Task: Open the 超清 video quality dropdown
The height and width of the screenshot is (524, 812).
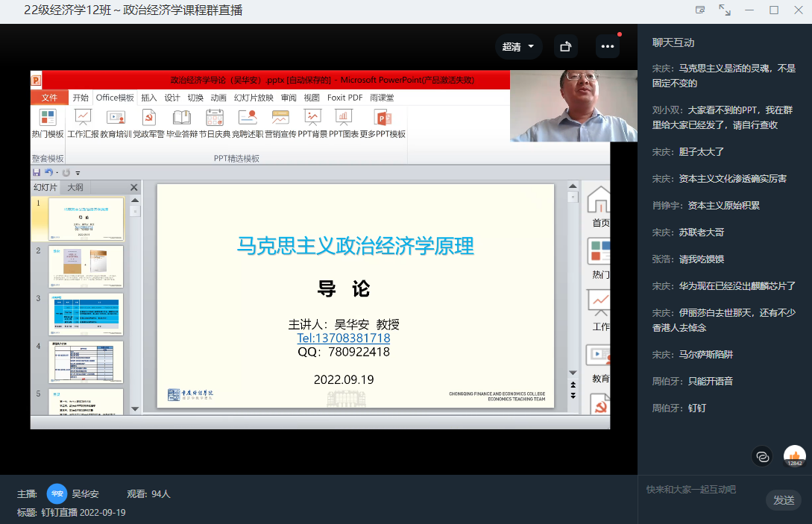Action: [x=518, y=47]
